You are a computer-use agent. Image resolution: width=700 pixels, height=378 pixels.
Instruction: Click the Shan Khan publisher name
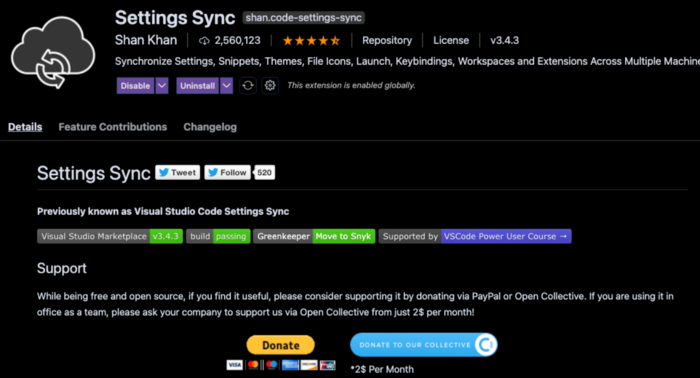click(x=146, y=40)
